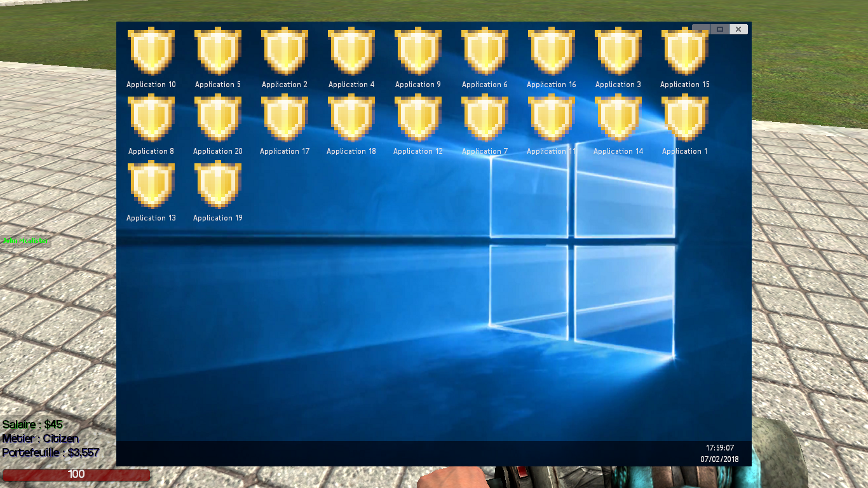Click the taskbar clock showing 17:59:07
Viewport: 868px width, 488px height.
click(x=720, y=448)
